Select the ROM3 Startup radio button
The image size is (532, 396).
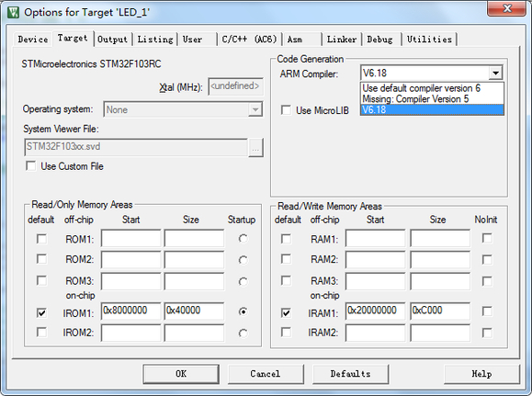tap(243, 281)
